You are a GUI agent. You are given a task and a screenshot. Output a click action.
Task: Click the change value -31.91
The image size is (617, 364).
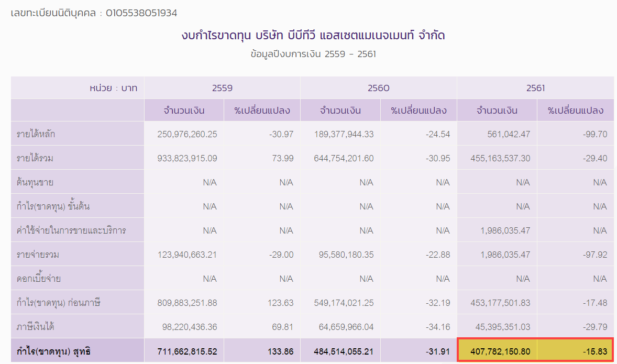tap(438, 351)
